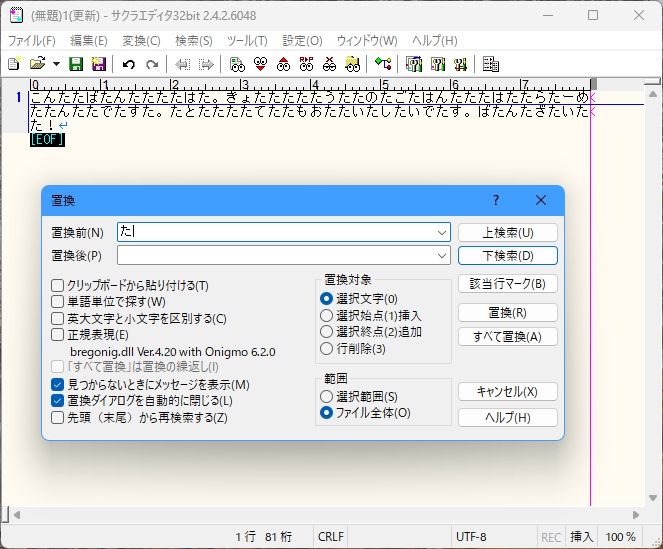Open type settings list with first wrench icon
The image size is (663, 549).
point(414,64)
